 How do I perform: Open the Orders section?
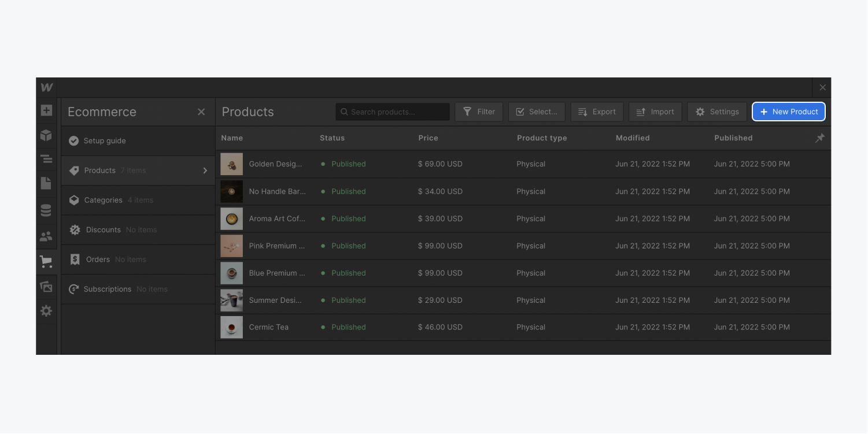pyautogui.click(x=138, y=259)
